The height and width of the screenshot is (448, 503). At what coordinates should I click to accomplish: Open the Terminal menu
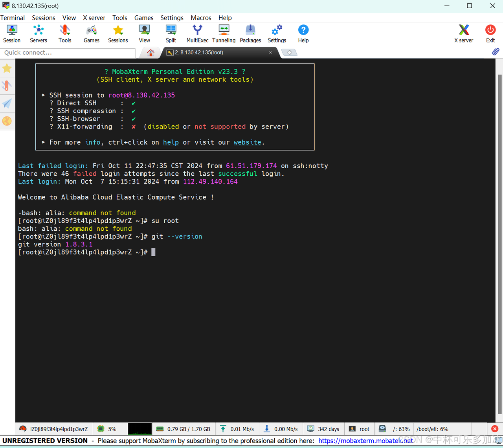[13, 18]
